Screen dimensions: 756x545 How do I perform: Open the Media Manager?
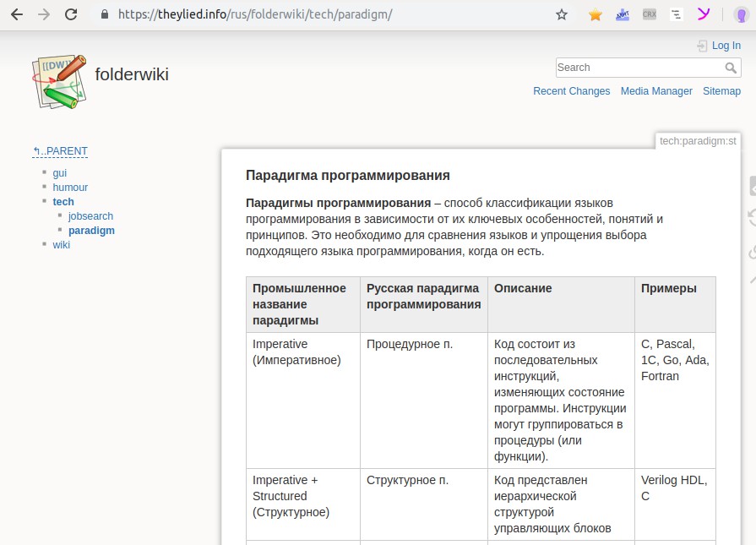656,91
